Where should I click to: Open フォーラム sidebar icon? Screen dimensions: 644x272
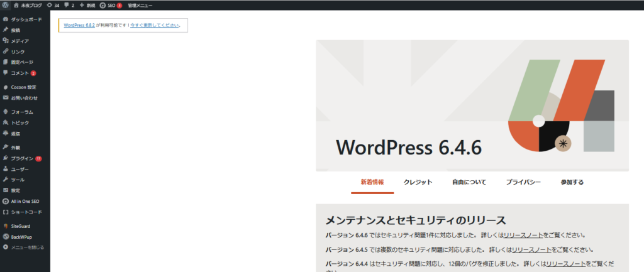pos(5,112)
